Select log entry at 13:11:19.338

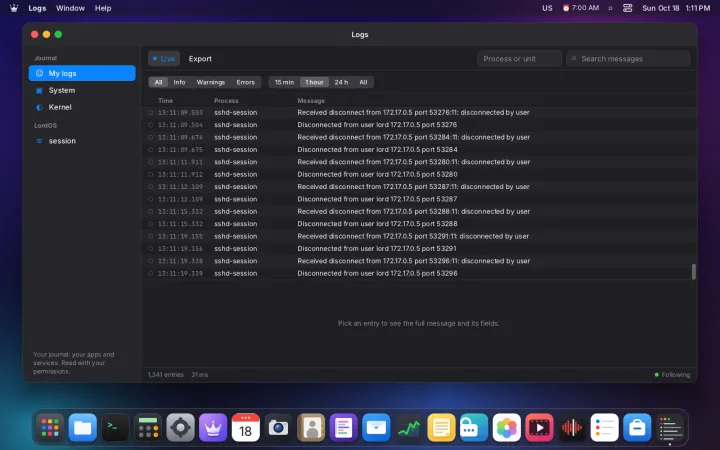pyautogui.click(x=419, y=261)
